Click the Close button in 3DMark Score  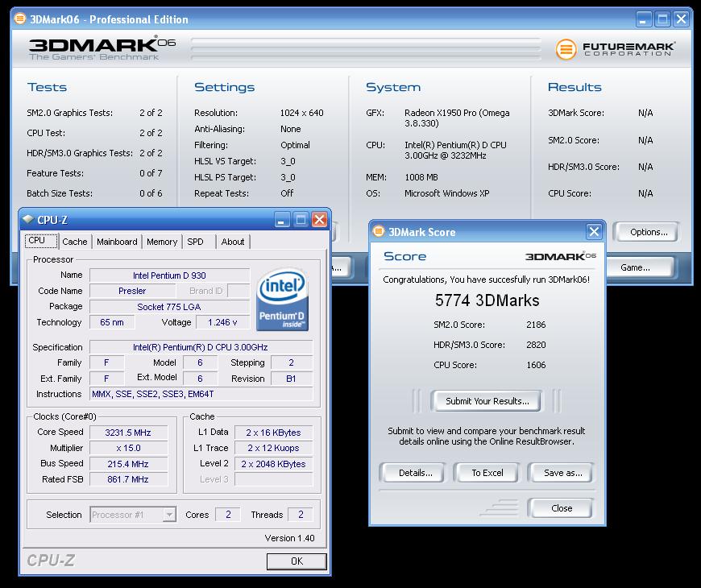[x=562, y=508]
